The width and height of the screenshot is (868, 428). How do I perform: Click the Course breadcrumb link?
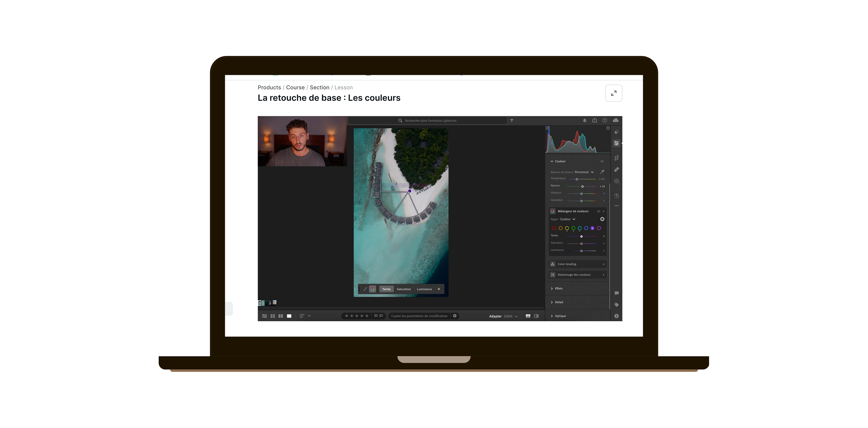point(295,87)
